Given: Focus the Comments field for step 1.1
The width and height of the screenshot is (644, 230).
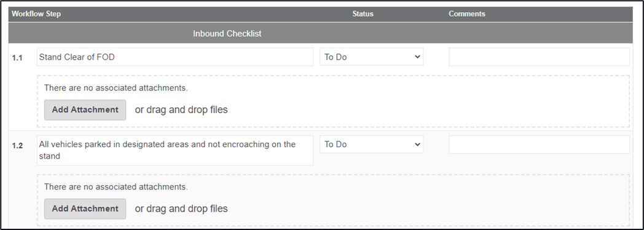Looking at the screenshot, I should (x=539, y=57).
